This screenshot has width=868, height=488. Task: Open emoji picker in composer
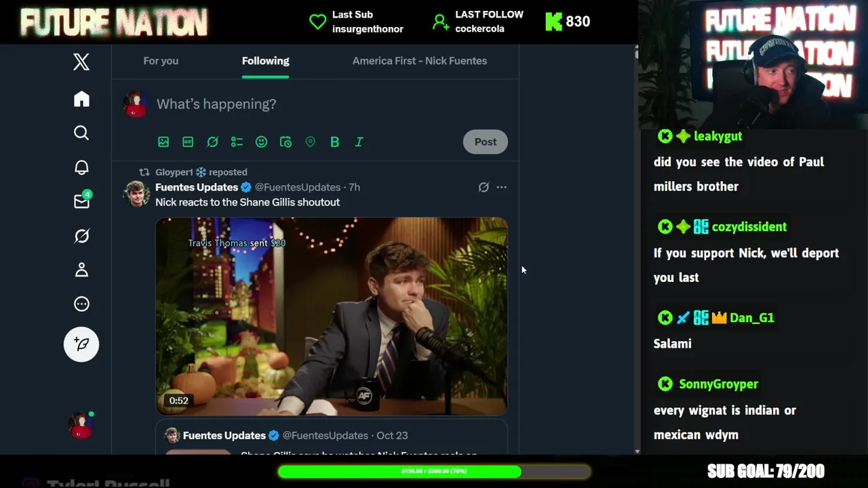261,142
